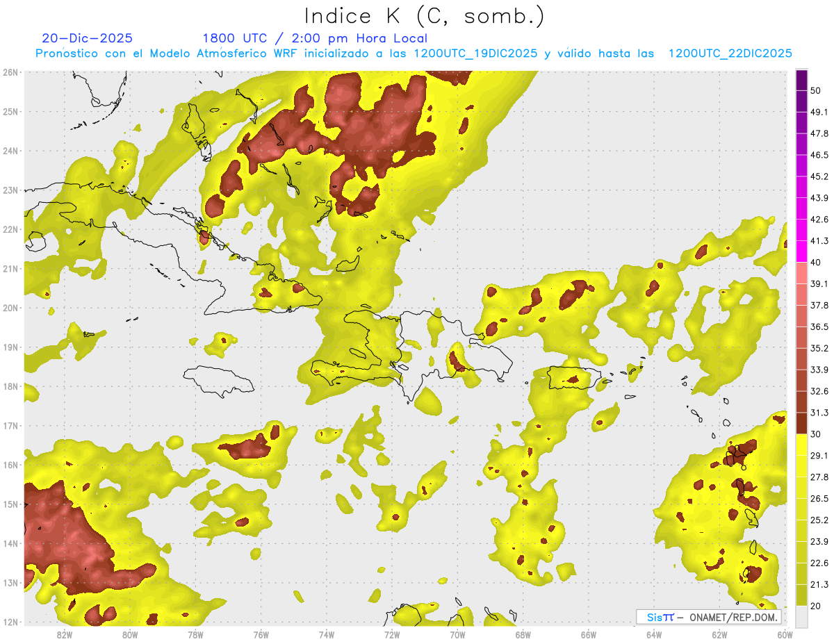The height and width of the screenshot is (644, 834).
Task: Click the colorbar value 43.9
Action: 819,198
